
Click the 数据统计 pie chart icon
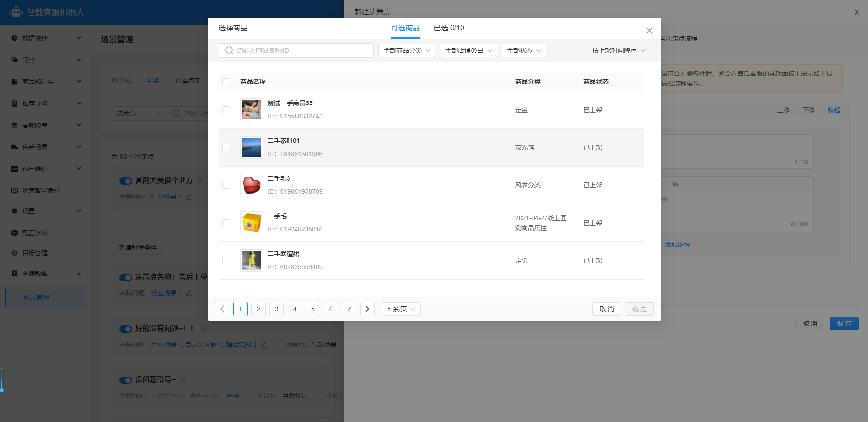pyautogui.click(x=15, y=38)
